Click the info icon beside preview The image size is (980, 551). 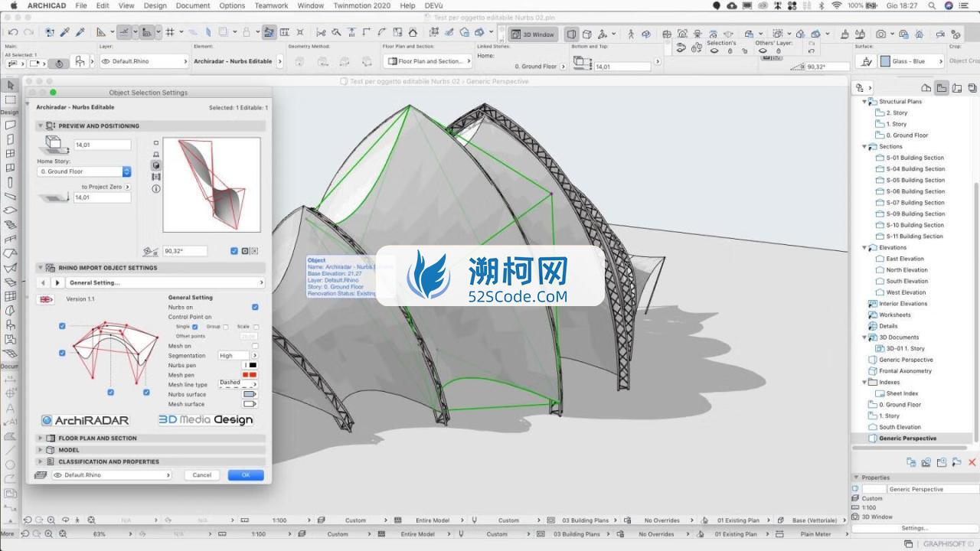pos(156,188)
